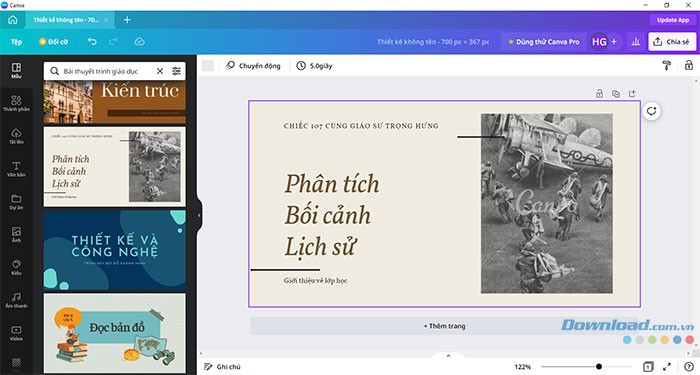Select "Giới thiệu về lớp học" text
Image resolution: width=700 pixels, height=375 pixels.
tap(315, 280)
